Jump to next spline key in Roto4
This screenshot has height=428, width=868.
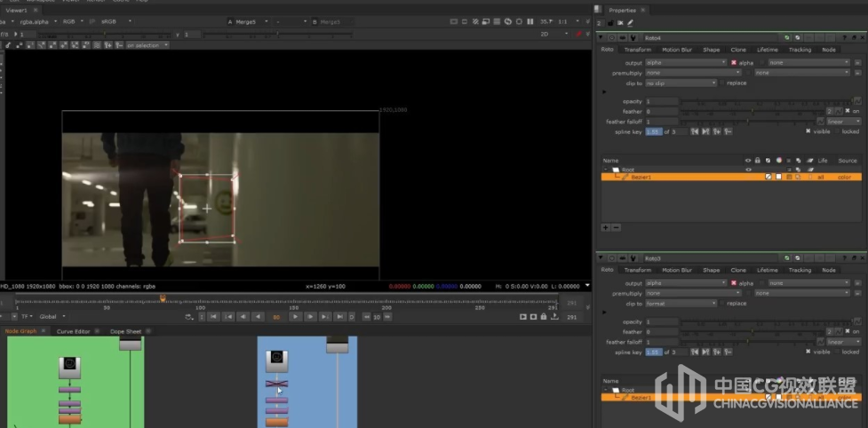pos(705,131)
